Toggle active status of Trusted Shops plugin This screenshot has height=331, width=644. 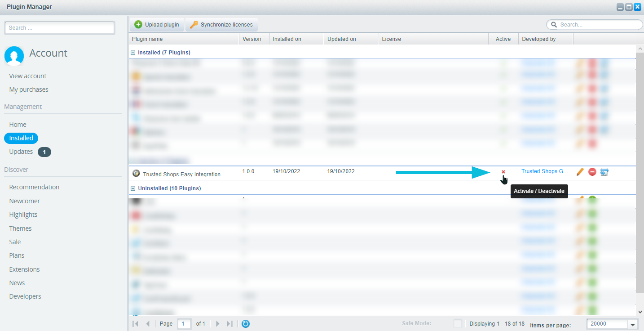pyautogui.click(x=503, y=172)
